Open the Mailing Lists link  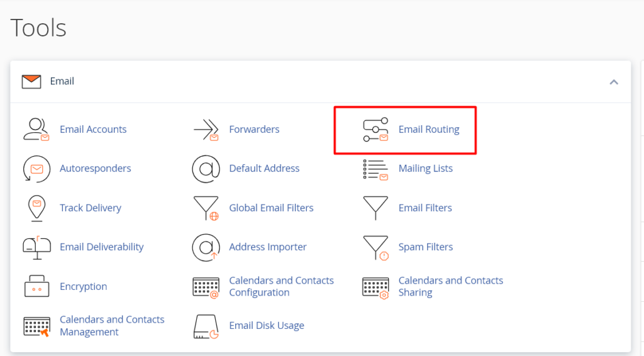[425, 169]
